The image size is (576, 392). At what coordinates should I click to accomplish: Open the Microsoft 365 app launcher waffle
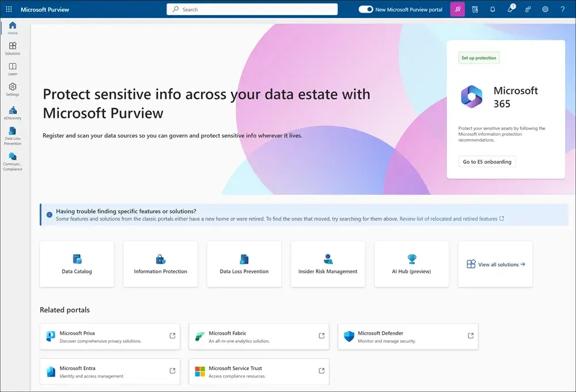(9, 9)
